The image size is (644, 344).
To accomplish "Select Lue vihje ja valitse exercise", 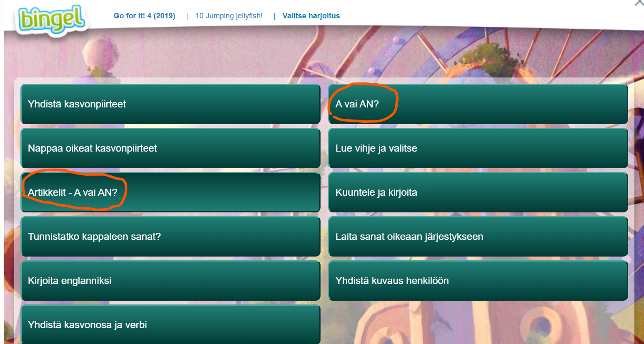I will (478, 148).
